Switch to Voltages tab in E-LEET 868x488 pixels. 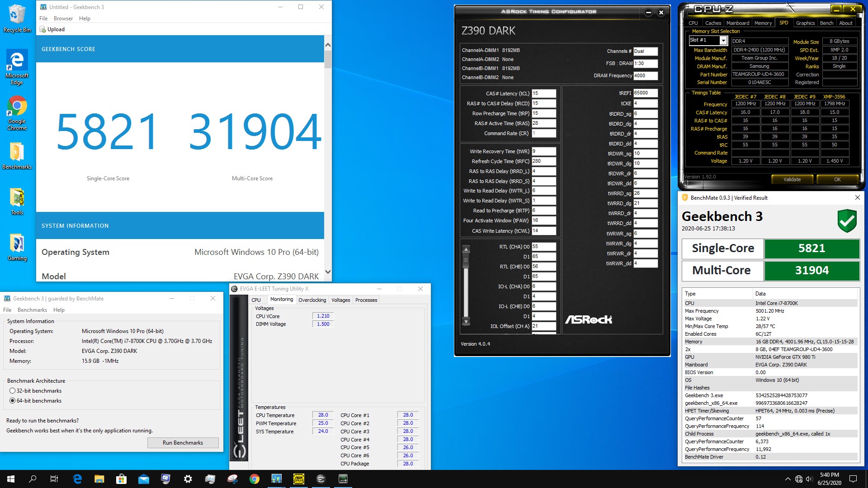[340, 300]
